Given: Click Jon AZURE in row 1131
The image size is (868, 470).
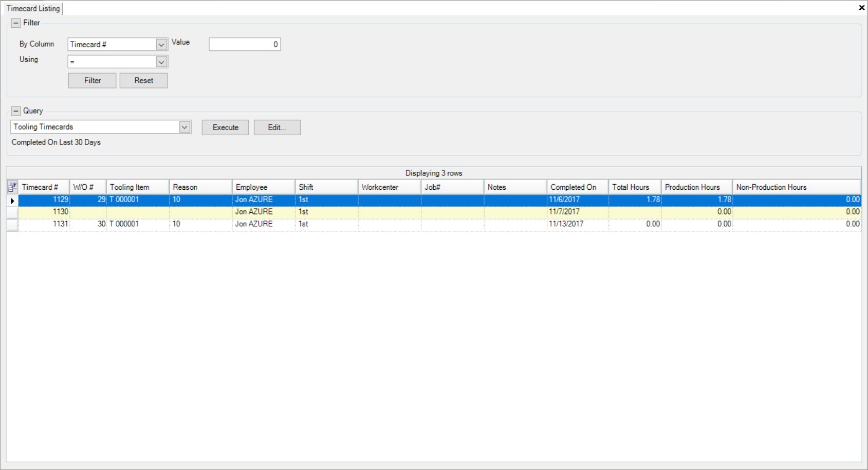Looking at the screenshot, I should point(264,224).
